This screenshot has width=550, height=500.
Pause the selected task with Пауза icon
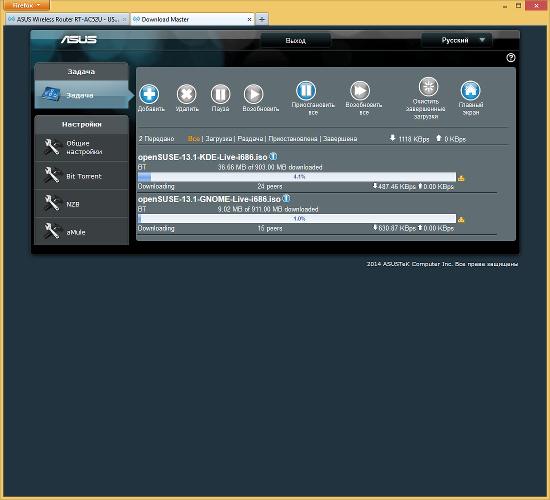[220, 94]
